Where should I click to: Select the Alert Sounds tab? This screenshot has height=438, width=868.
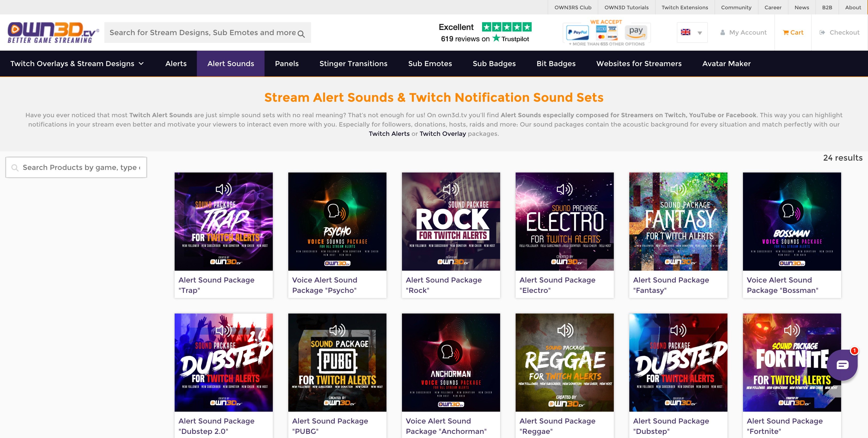pos(231,63)
